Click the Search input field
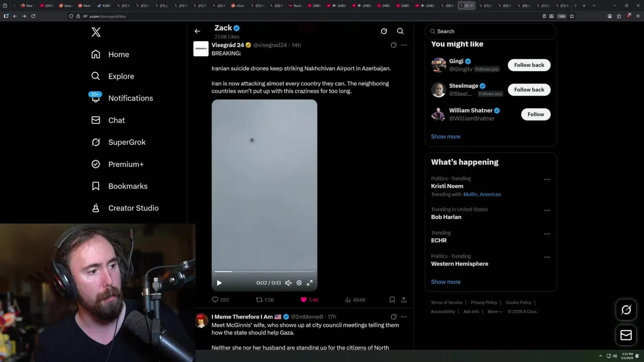Image resolution: width=644 pixels, height=362 pixels. pos(491,31)
